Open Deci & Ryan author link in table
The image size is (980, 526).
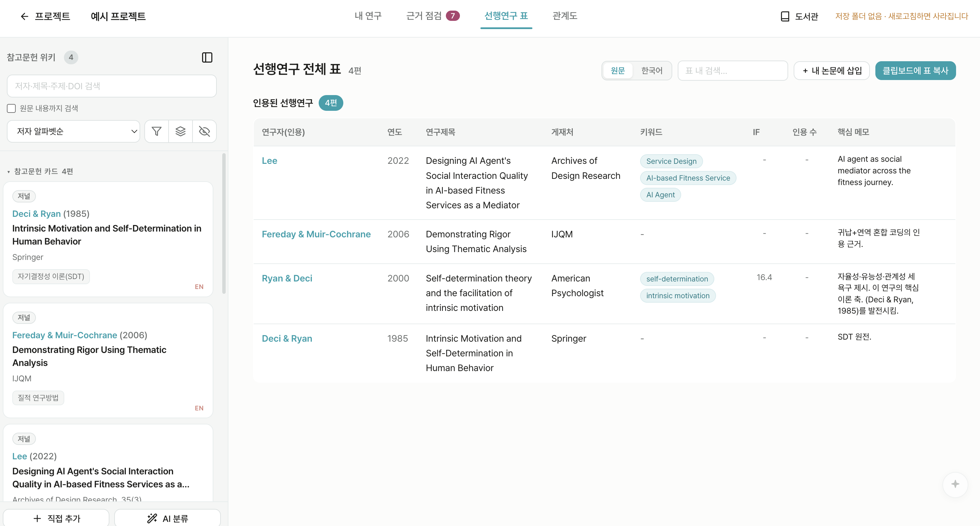287,338
